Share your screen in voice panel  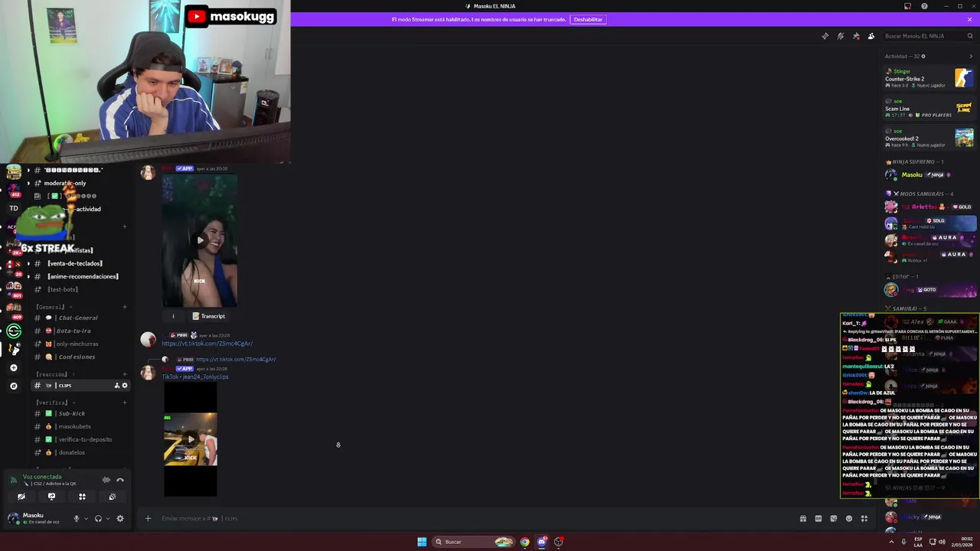pos(51,497)
